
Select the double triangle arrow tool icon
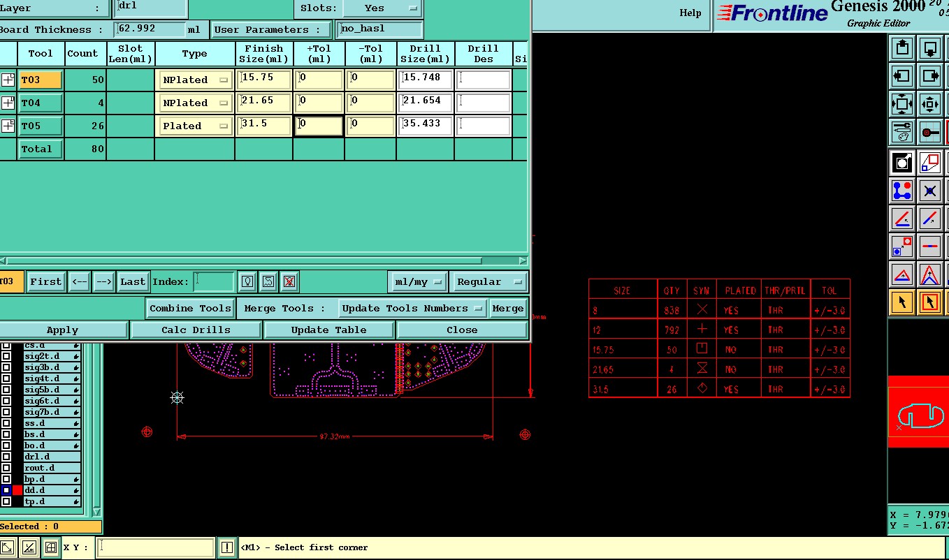pyautogui.click(x=930, y=274)
